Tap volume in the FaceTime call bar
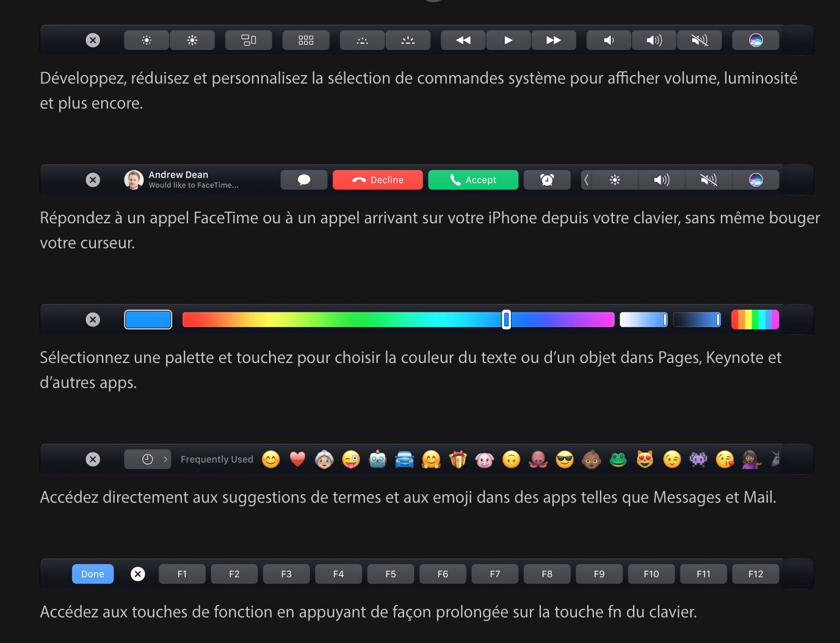 point(662,180)
